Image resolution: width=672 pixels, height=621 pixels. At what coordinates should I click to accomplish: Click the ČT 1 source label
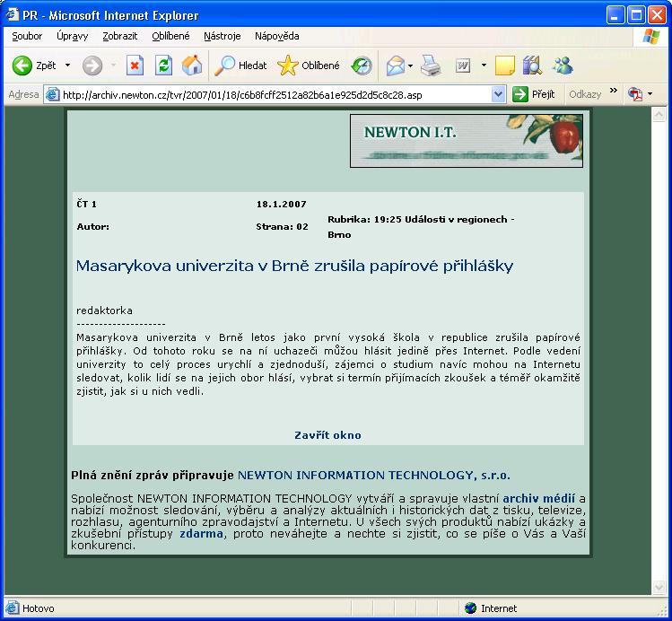point(86,205)
